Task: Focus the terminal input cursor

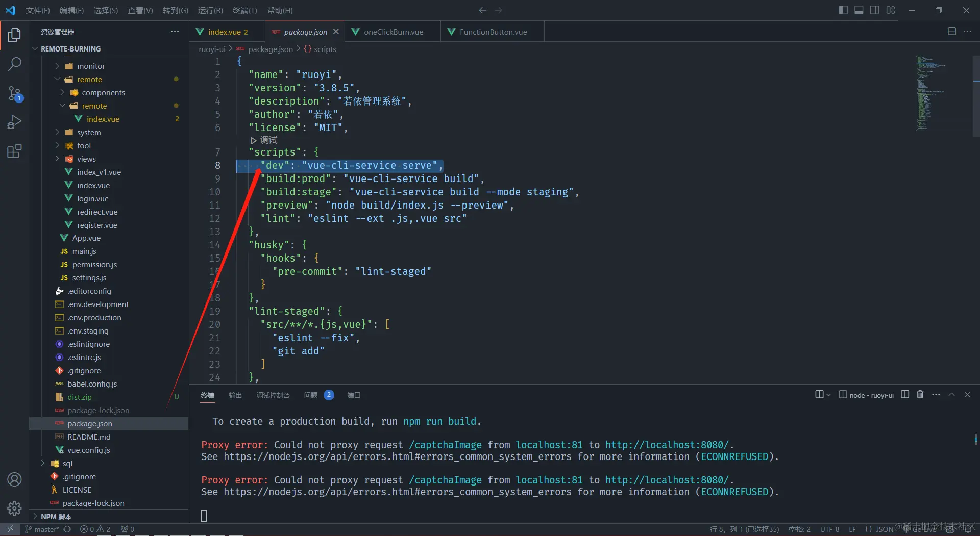Action: pyautogui.click(x=204, y=516)
